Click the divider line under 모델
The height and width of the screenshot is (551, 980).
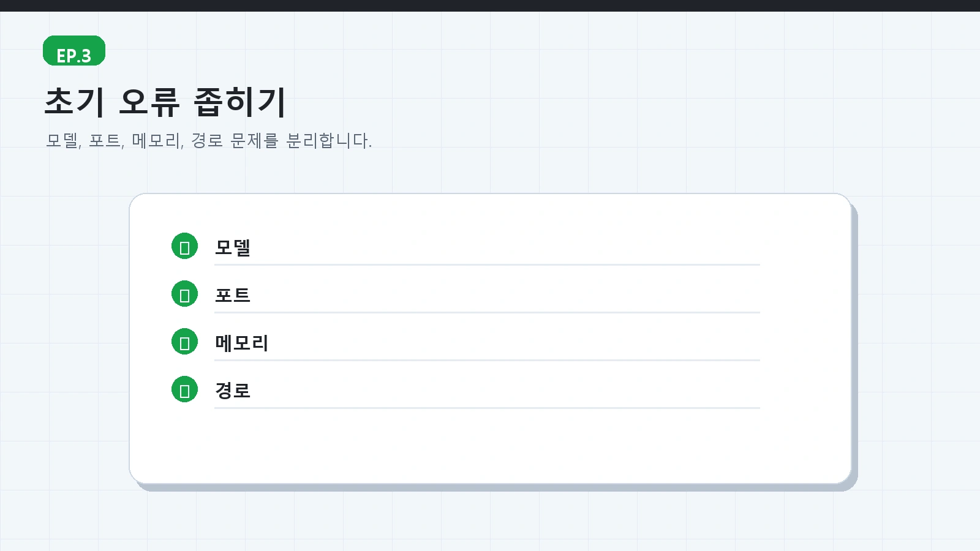[487, 265]
